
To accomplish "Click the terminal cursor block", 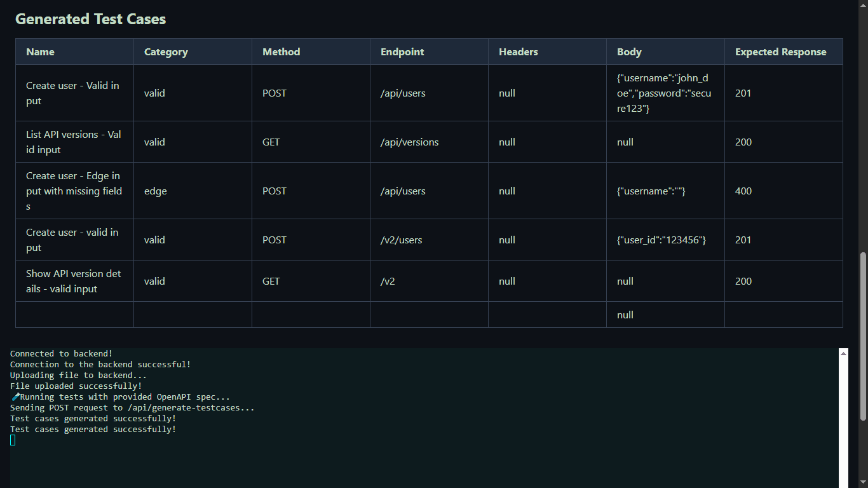I will click(13, 440).
